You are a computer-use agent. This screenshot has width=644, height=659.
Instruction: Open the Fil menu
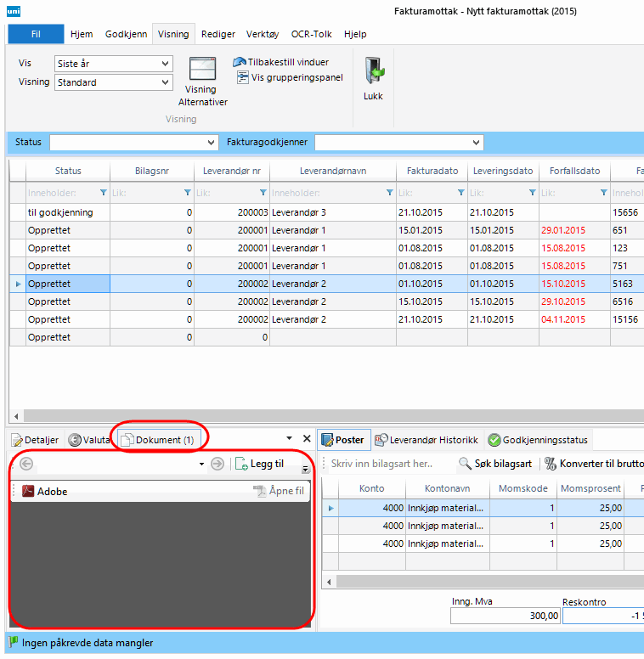(x=36, y=34)
